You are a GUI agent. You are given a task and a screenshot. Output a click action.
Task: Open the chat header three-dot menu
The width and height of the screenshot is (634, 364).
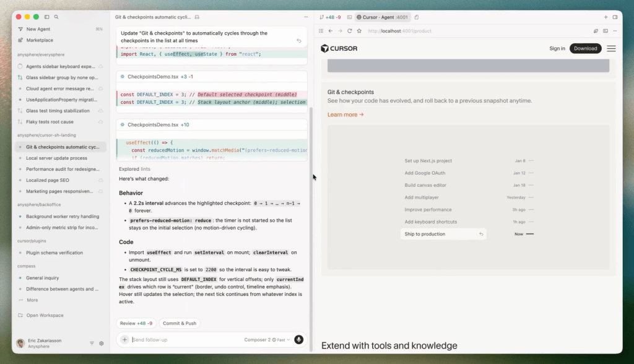(305, 17)
